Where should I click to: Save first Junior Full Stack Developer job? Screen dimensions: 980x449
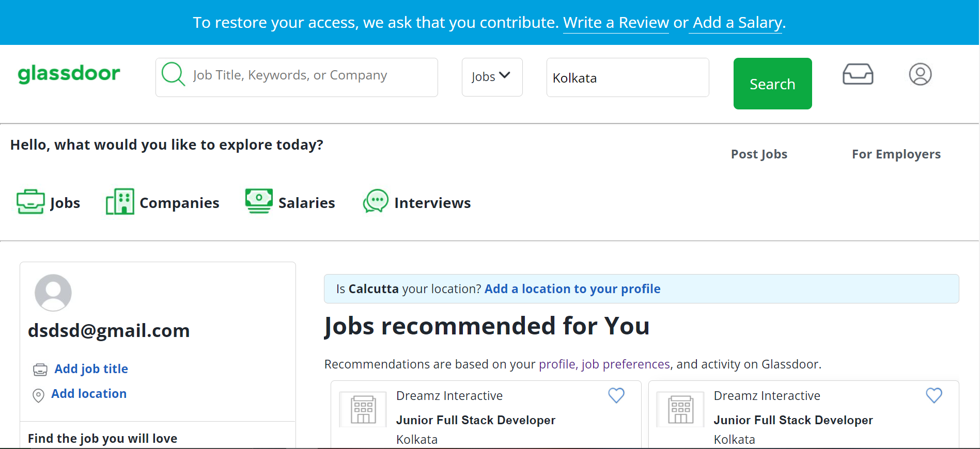616,395
